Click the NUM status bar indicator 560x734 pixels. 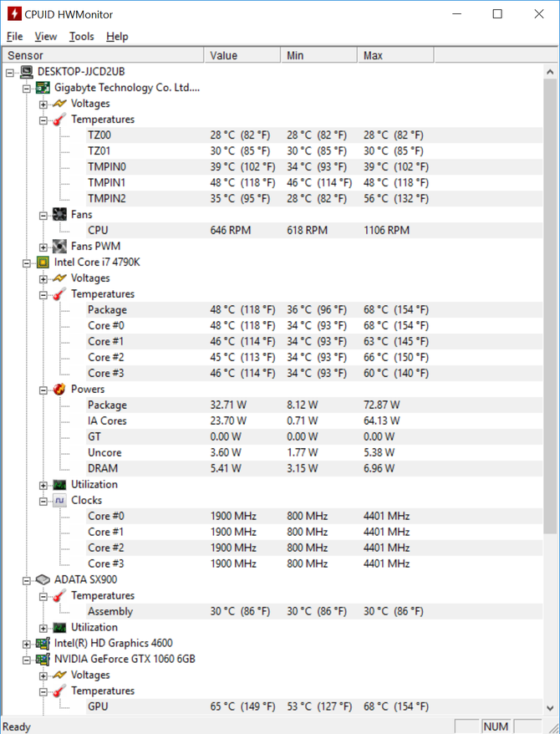click(x=496, y=726)
